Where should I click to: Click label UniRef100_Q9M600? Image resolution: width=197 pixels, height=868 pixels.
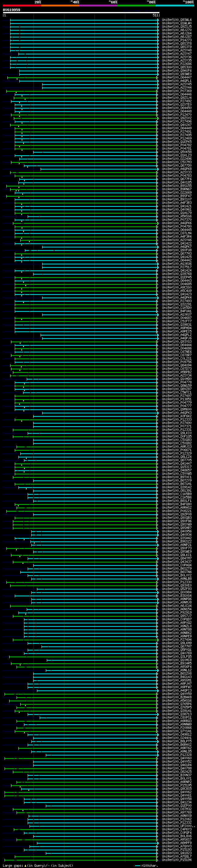tap(176, 410)
